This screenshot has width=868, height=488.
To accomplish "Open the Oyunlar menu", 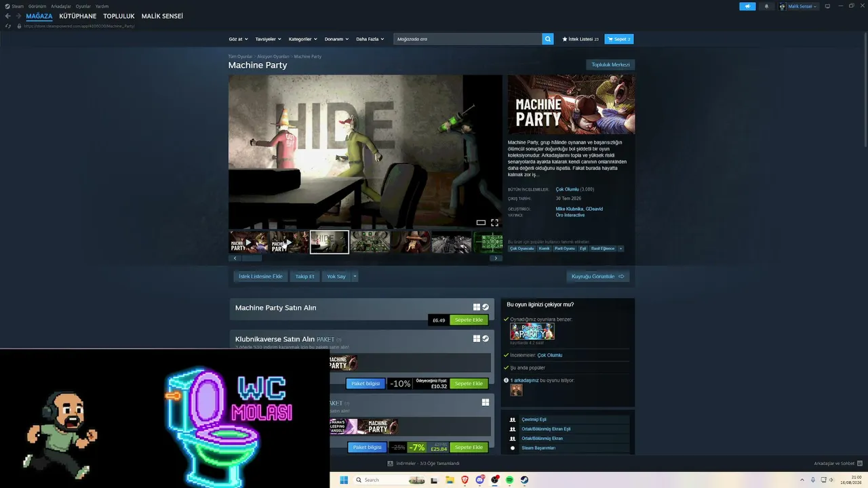I will (83, 6).
